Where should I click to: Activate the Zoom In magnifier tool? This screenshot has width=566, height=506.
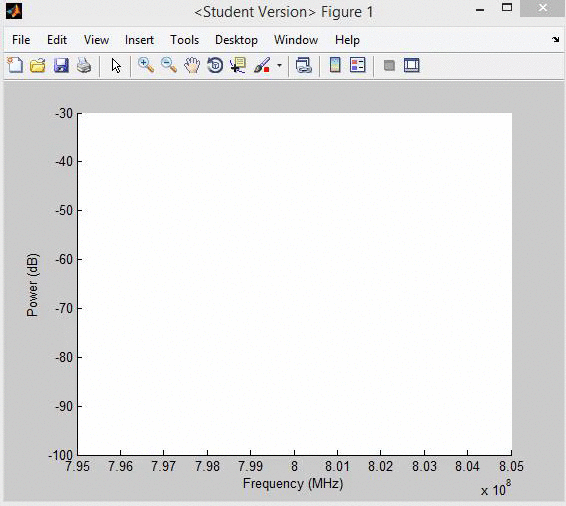point(146,66)
